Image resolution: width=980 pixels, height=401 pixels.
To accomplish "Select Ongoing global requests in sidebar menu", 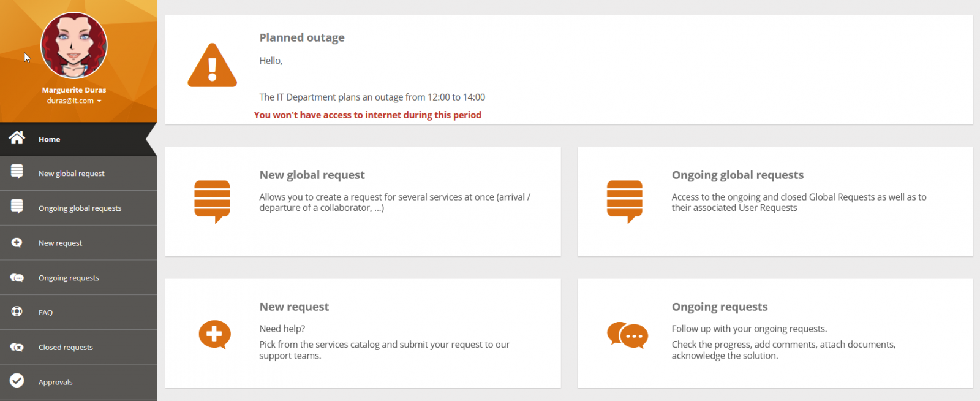I will (80, 208).
